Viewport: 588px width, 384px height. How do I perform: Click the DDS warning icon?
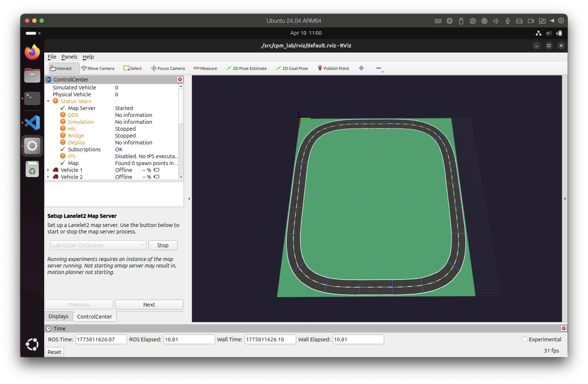63,115
